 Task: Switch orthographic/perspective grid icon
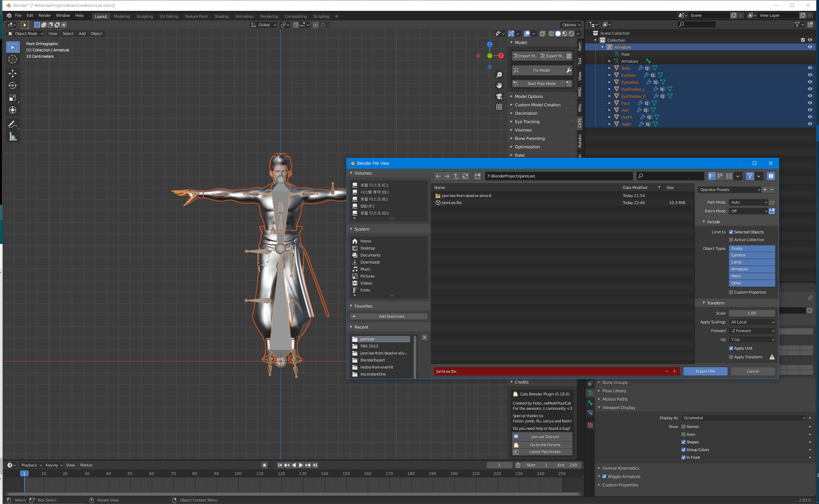coord(499,106)
